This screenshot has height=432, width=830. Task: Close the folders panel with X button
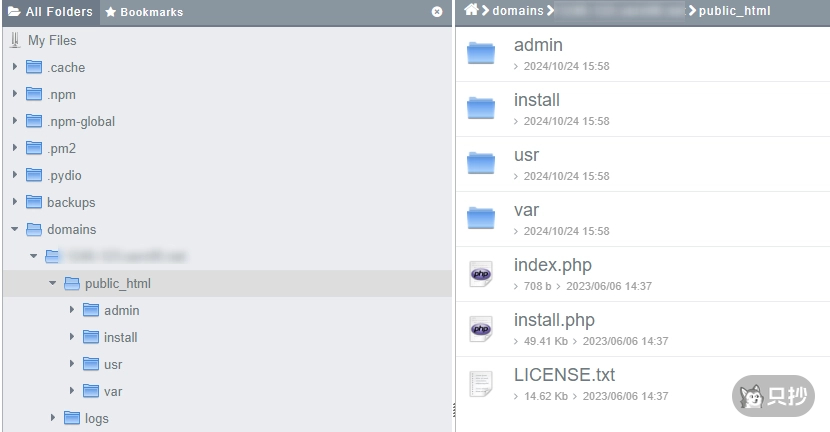click(437, 12)
